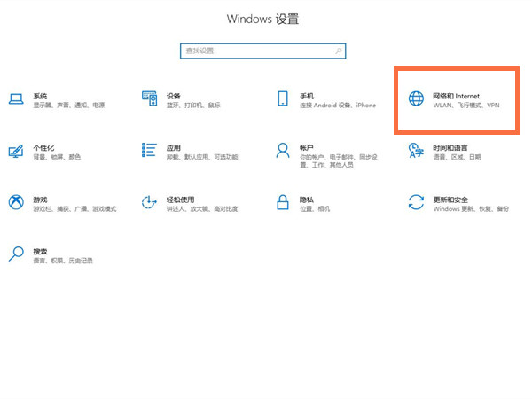Click the globe icon for 网络和 Internet
The height and width of the screenshot is (399, 532).
pos(416,99)
